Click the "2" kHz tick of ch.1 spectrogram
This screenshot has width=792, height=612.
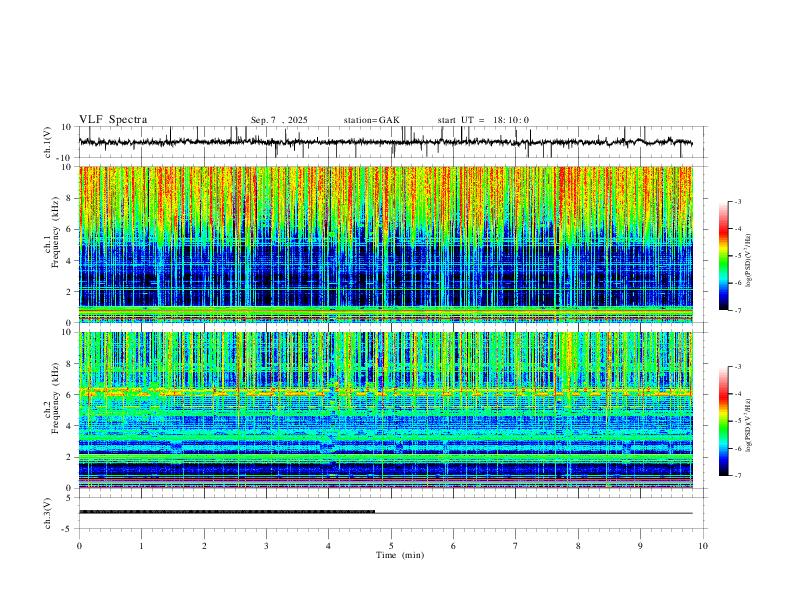pos(70,291)
